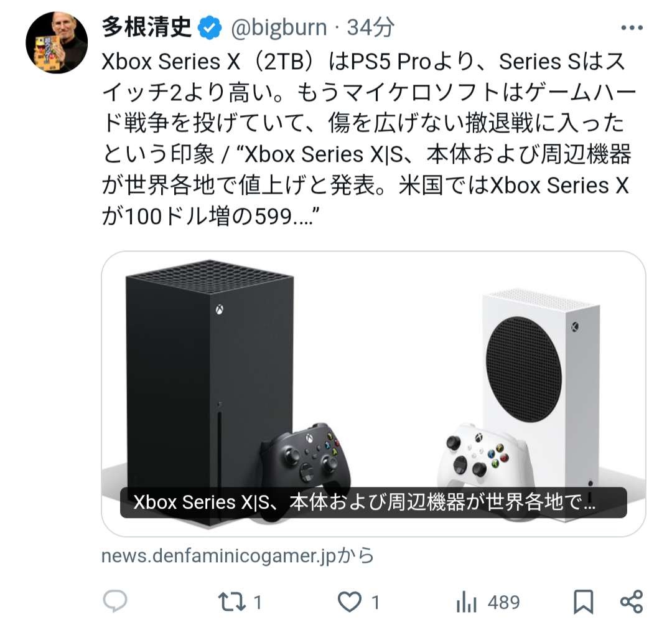The image size is (672, 627).
Task: Click the share icon under the tweet
Action: (632, 601)
